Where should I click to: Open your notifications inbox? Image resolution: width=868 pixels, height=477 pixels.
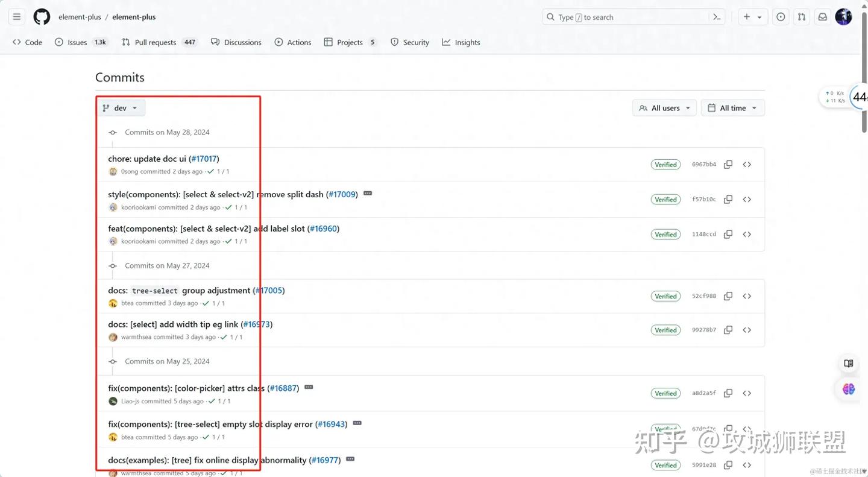[822, 17]
